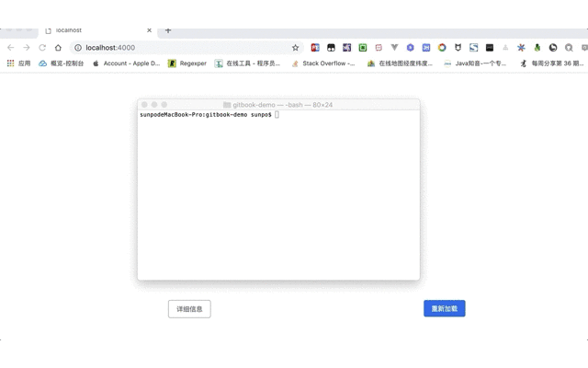Bookmark this page with the star icon

coord(295,47)
